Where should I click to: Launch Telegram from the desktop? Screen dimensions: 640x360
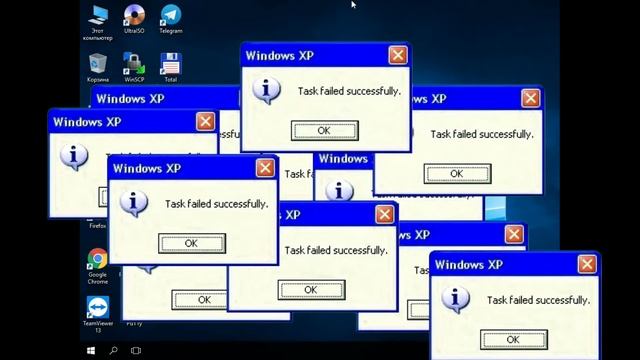[x=171, y=19]
